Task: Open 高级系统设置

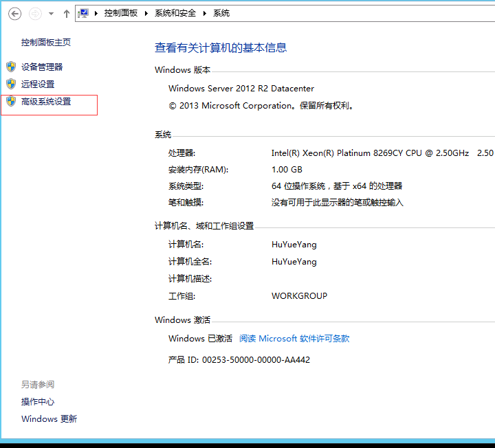Action: (46, 102)
